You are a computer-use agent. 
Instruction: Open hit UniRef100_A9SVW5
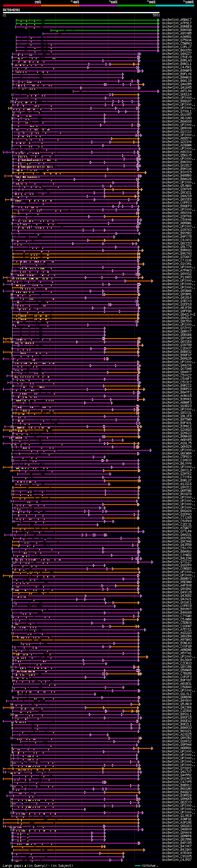tap(177, 33)
